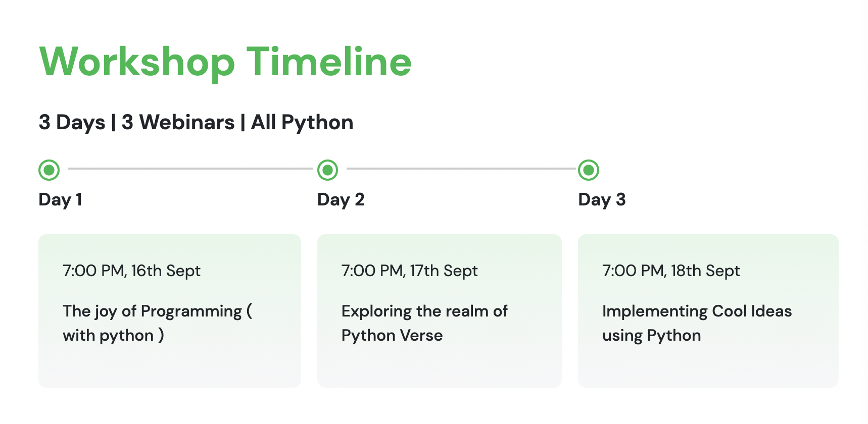Screen dimensions: 868x424
Task: Click the '7:00 PM, 16th Sept' time text
Action: 131,271
